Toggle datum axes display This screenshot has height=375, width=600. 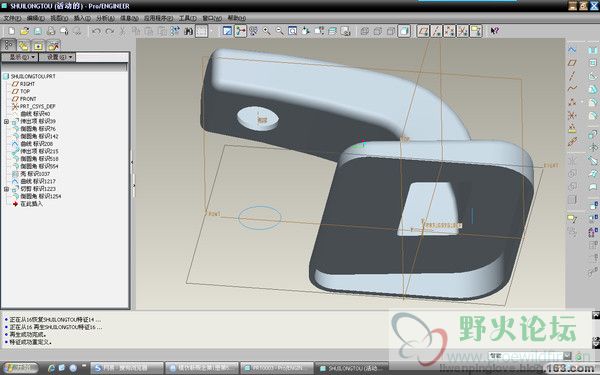click(436, 31)
